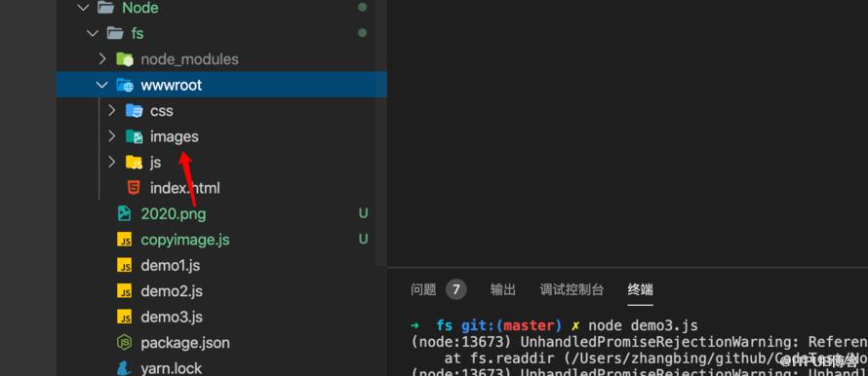Open the demo2.js file
868x376 pixels.
pyautogui.click(x=172, y=291)
